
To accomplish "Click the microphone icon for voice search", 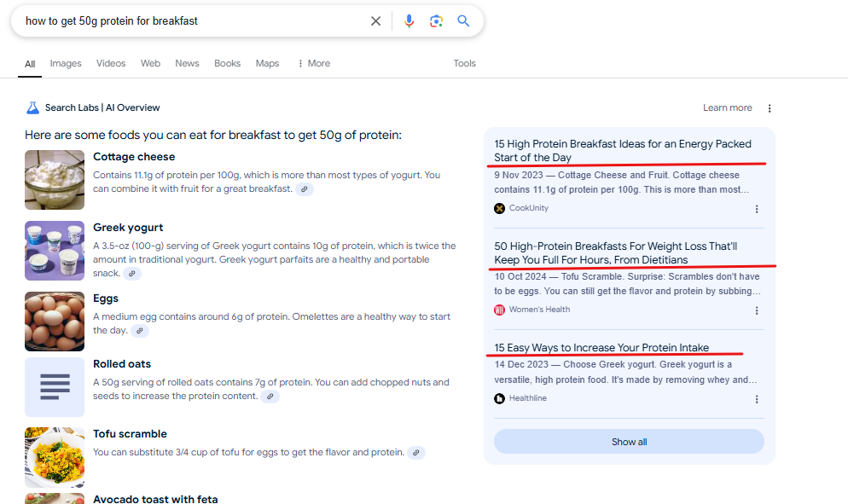I will pos(409,20).
